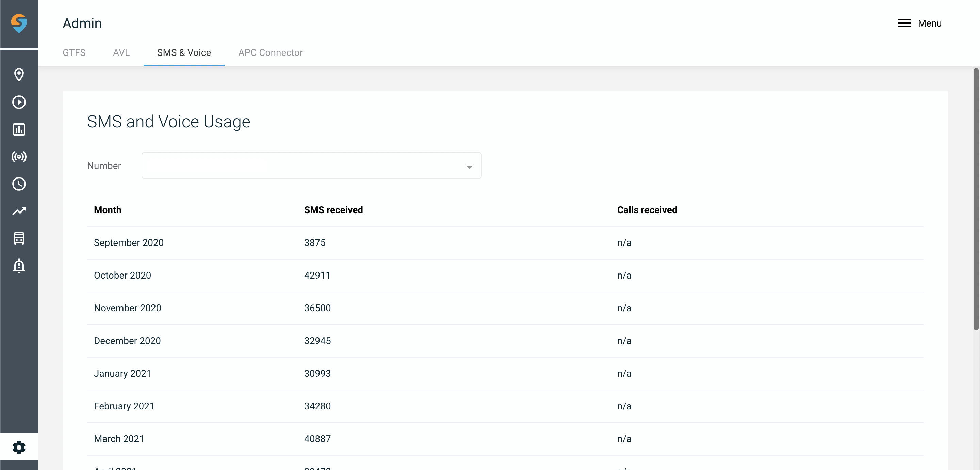Select the November 2020 row label

(x=128, y=308)
